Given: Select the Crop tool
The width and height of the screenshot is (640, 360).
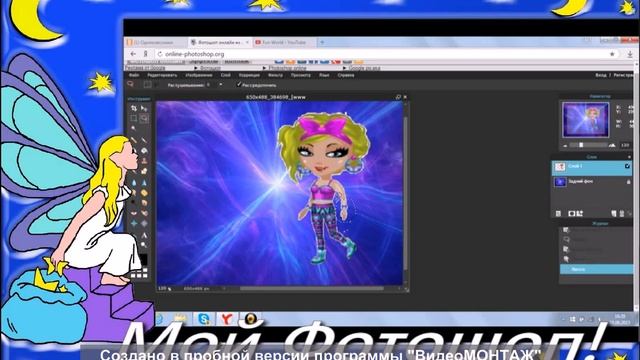Looking at the screenshot, I should [x=133, y=108].
